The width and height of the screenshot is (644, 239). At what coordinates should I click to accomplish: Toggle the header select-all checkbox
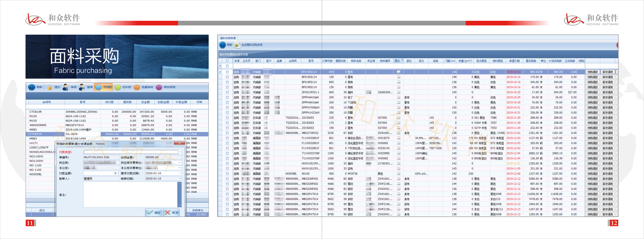point(227,61)
